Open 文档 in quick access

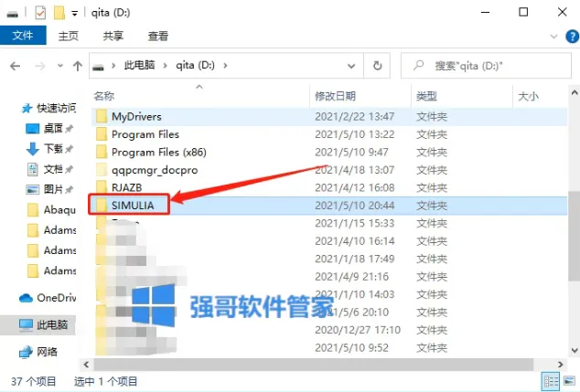pos(53,169)
